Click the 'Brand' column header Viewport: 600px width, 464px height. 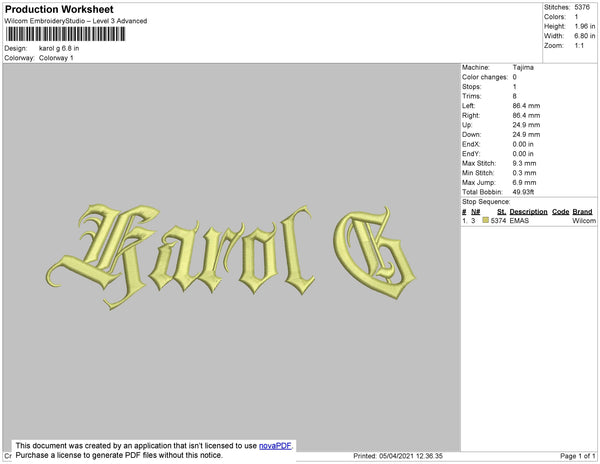click(x=582, y=212)
